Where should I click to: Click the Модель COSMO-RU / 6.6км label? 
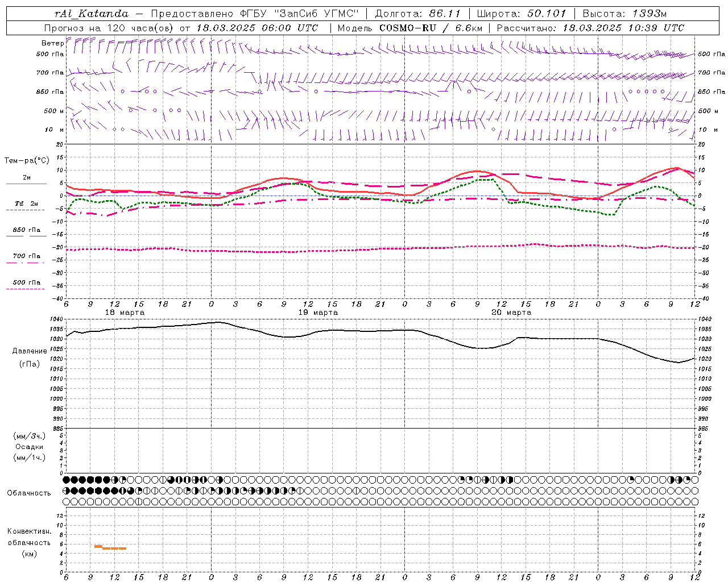[x=410, y=28]
